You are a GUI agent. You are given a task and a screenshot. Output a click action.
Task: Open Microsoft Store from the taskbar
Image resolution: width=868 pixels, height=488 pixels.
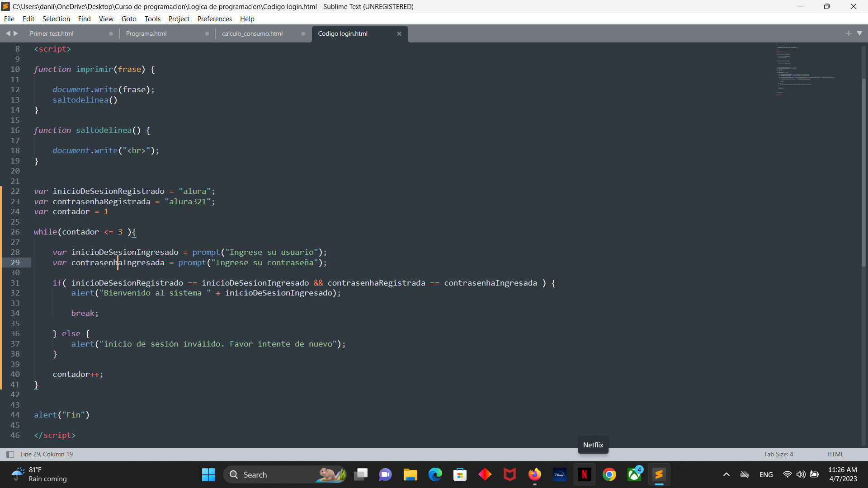click(460, 474)
